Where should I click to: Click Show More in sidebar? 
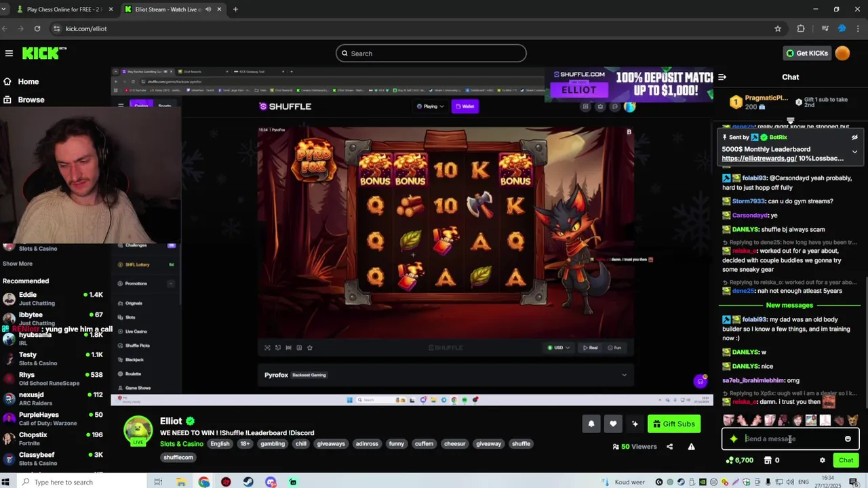pos(18,264)
